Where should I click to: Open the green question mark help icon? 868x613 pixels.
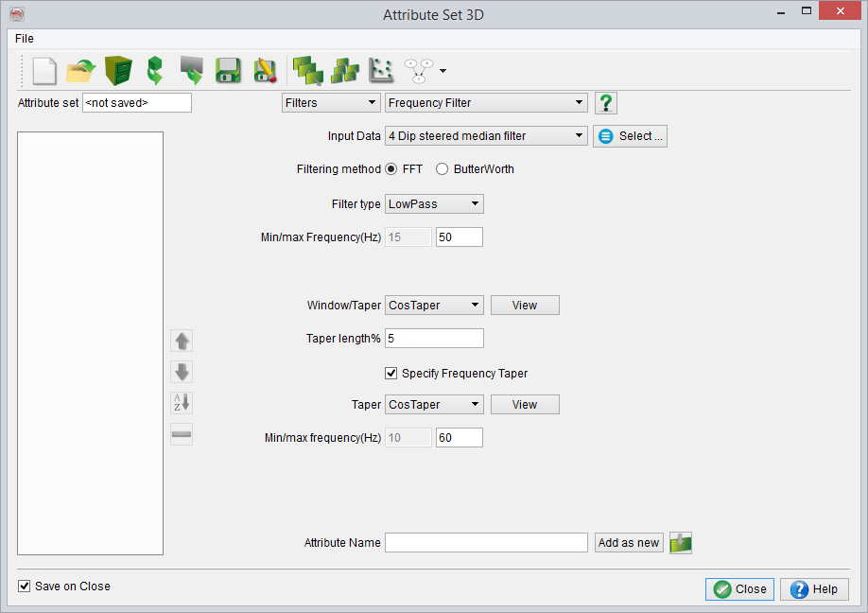606,103
